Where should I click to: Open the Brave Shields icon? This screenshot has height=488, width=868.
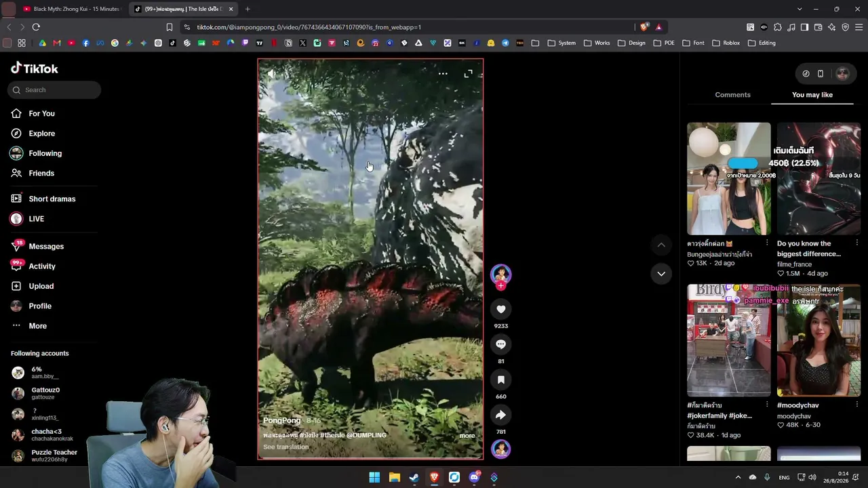pyautogui.click(x=644, y=27)
